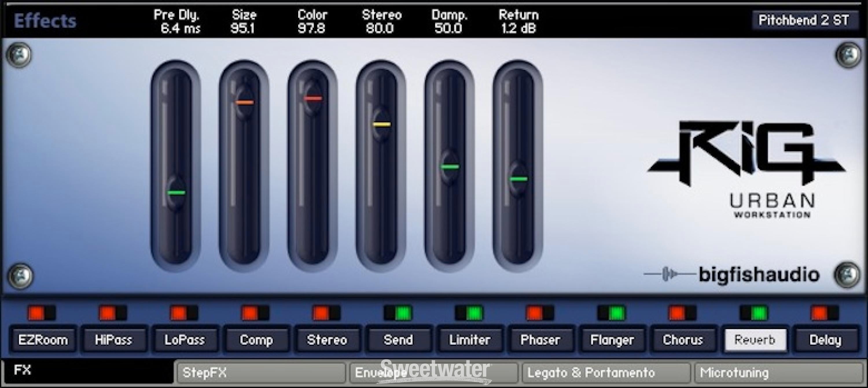Viewport: 868px width, 388px height.
Task: Click the Stereo slider yellow handle
Action: coord(382,124)
